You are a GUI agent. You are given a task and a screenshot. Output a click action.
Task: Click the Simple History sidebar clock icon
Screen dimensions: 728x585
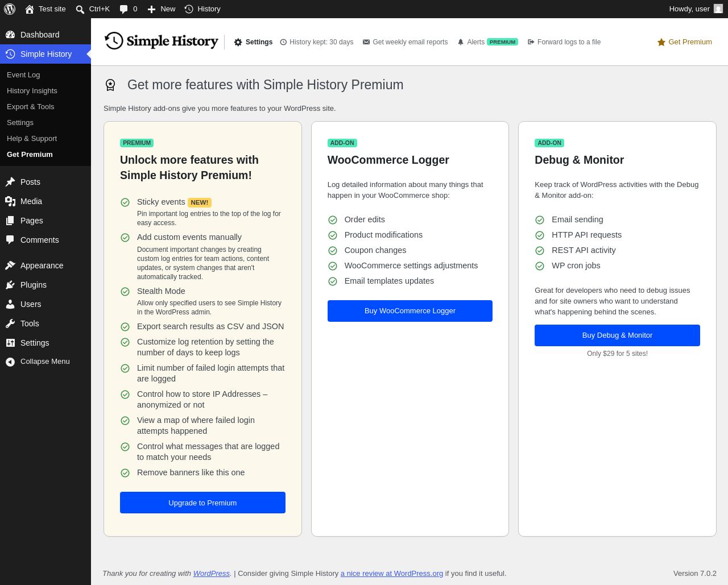coord(10,54)
